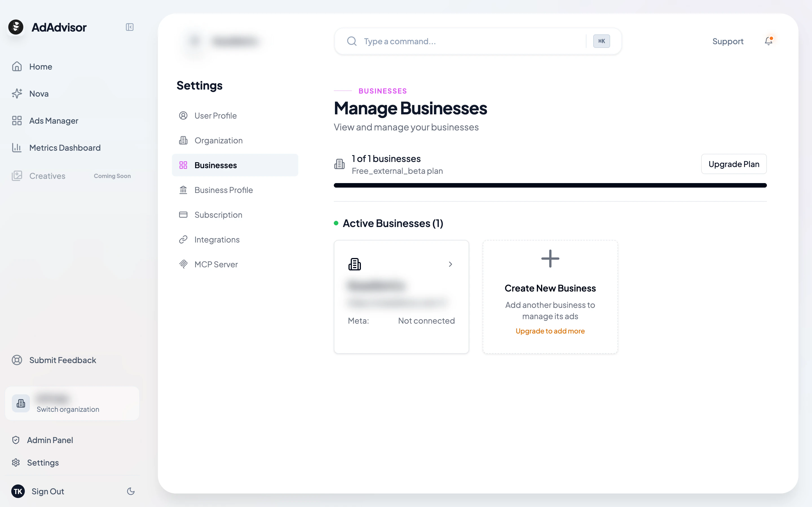This screenshot has height=507, width=812.
Task: Open the Integrations settings section
Action: click(x=217, y=239)
